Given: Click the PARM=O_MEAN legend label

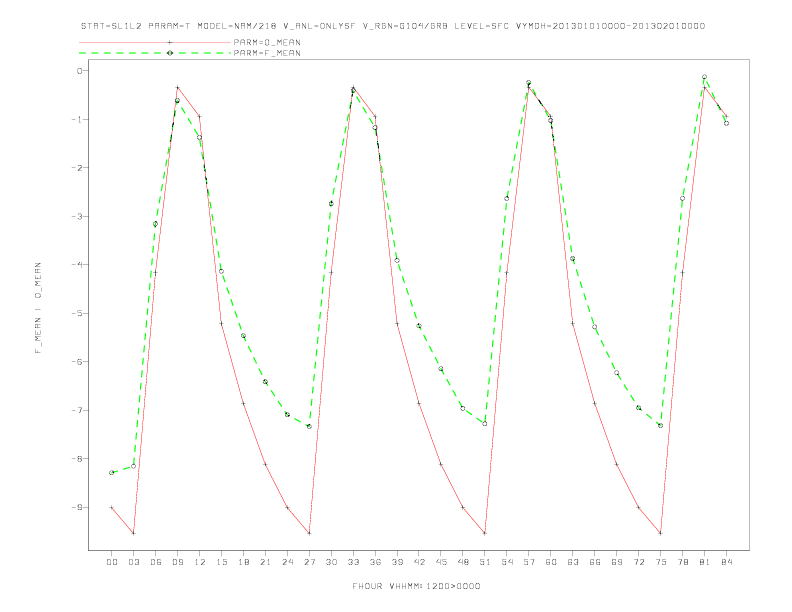Looking at the screenshot, I should 267,42.
